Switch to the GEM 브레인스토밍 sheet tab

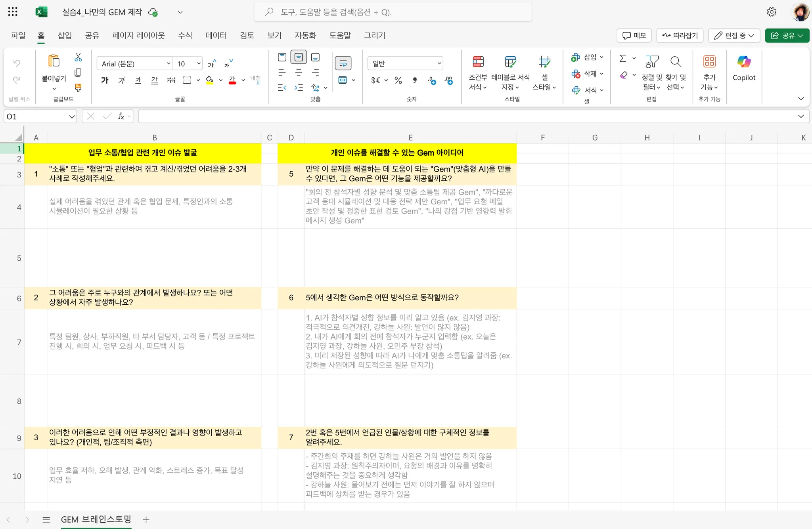(96, 519)
